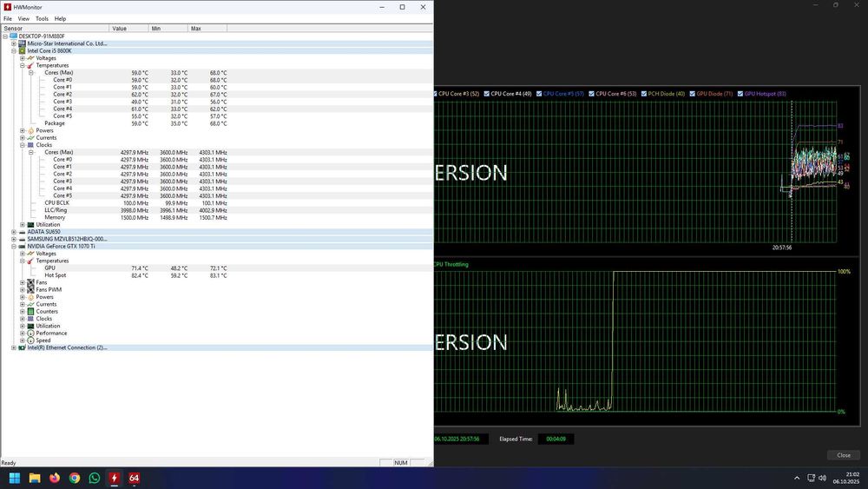
Task: Uncheck CPU Core #4 in the stability graph
Action: pyautogui.click(x=487, y=94)
